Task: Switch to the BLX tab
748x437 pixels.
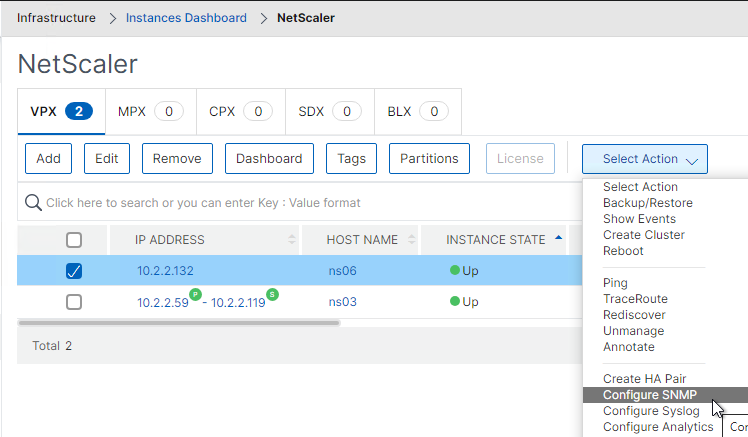Action: [418, 112]
